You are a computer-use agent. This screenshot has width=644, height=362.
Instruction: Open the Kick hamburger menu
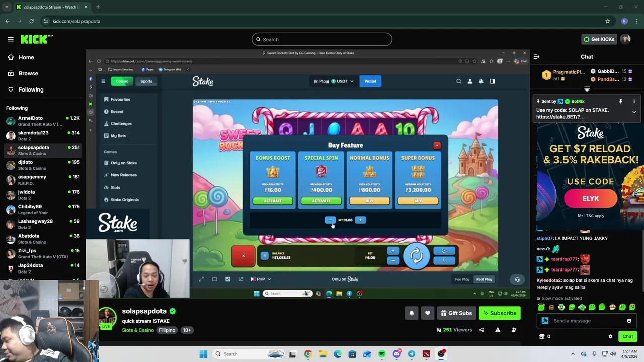pos(11,39)
